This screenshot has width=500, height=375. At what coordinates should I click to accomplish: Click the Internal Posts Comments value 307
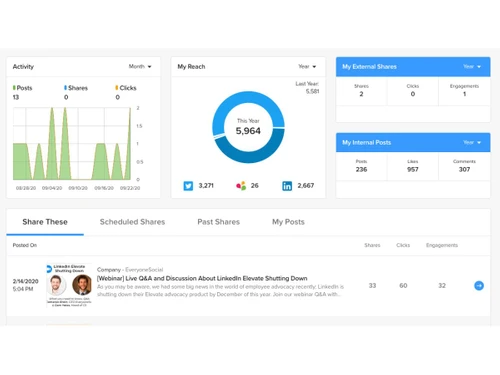[464, 169]
